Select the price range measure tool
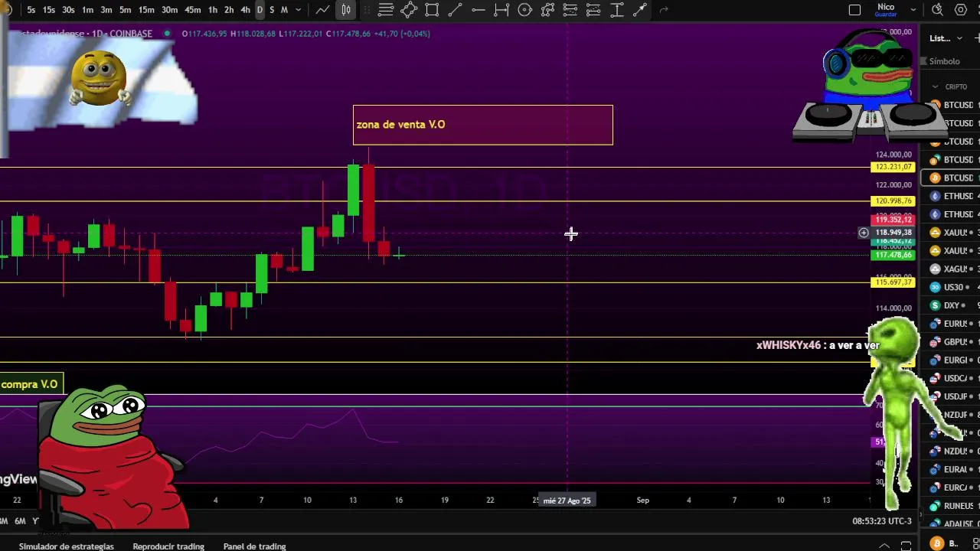Viewport: 980px width, 551px height. (x=501, y=10)
